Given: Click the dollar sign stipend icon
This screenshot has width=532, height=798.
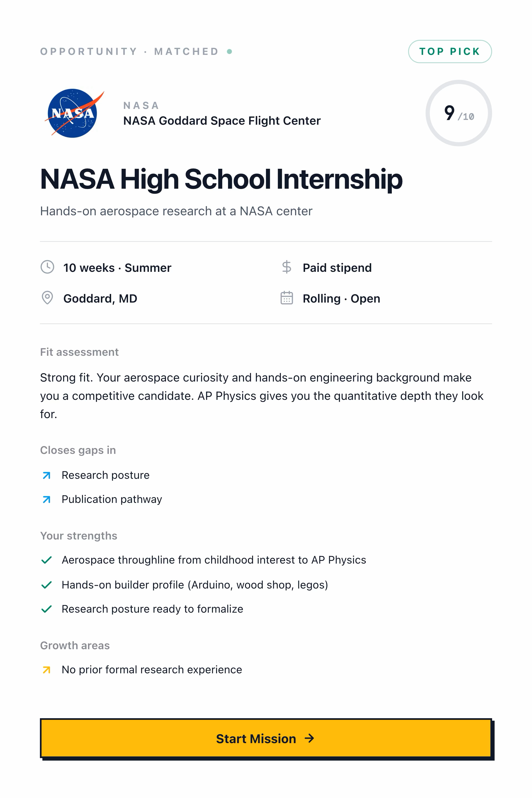Looking at the screenshot, I should coord(287,267).
